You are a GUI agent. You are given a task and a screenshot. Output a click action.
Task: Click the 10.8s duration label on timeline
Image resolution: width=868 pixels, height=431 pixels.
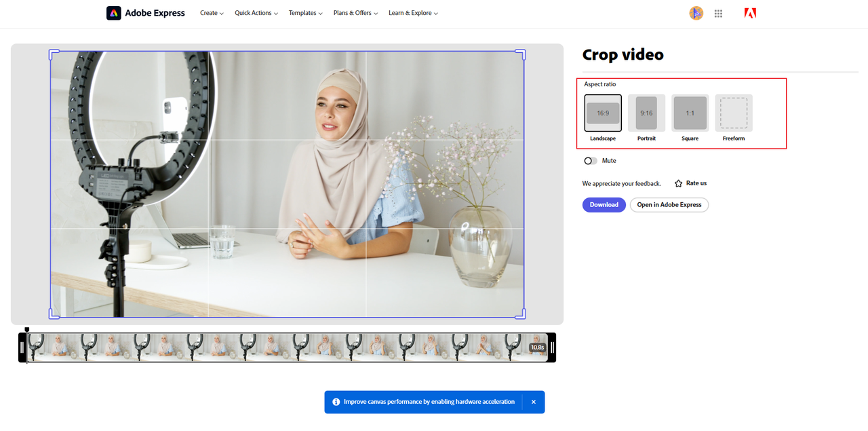click(x=537, y=348)
